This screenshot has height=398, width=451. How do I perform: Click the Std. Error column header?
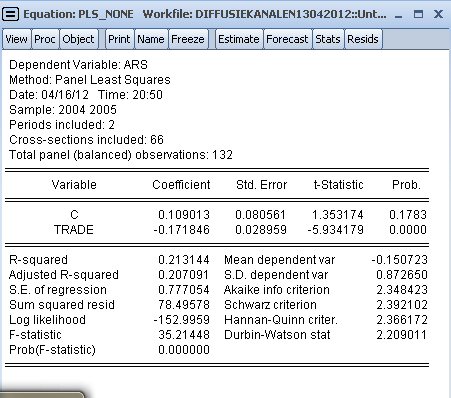click(261, 185)
